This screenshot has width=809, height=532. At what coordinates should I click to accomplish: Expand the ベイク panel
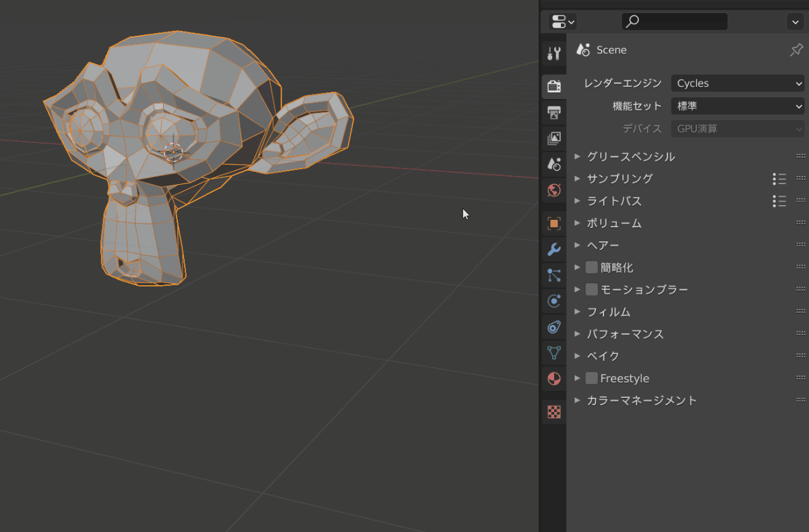577,356
